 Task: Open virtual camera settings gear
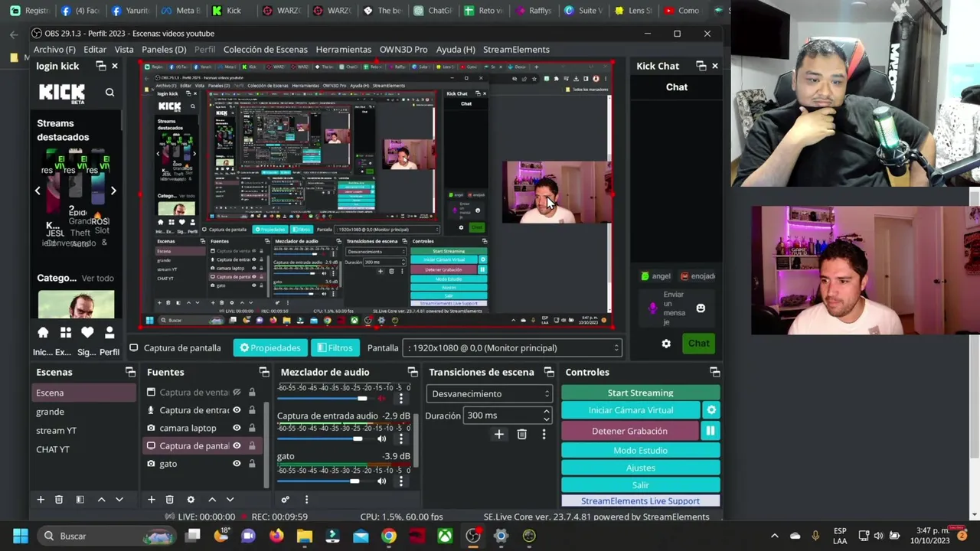(x=711, y=410)
